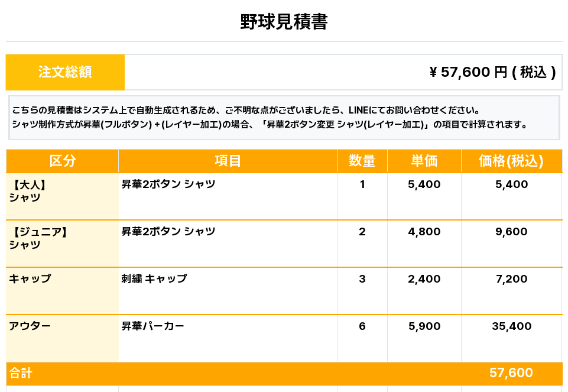Select the 単価 column header
568x392 pixels.
click(424, 161)
